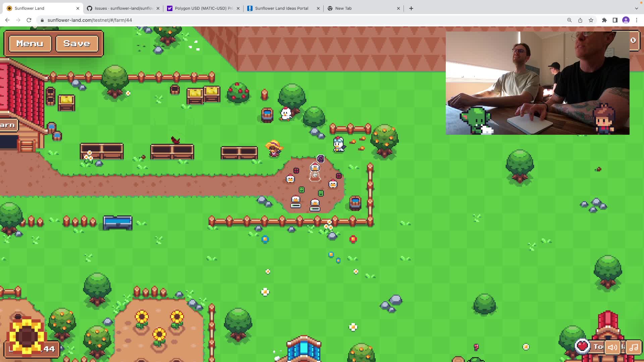The width and height of the screenshot is (644, 362).
Task: Close the New Tab browser tab
Action: (x=398, y=8)
